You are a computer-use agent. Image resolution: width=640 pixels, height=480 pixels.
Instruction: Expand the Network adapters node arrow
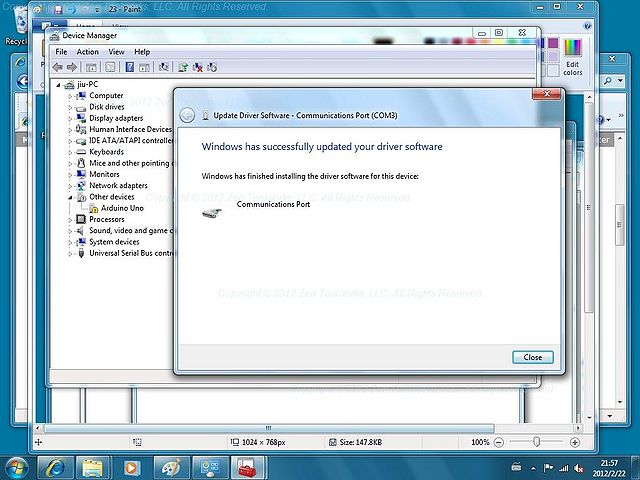pyautogui.click(x=70, y=186)
